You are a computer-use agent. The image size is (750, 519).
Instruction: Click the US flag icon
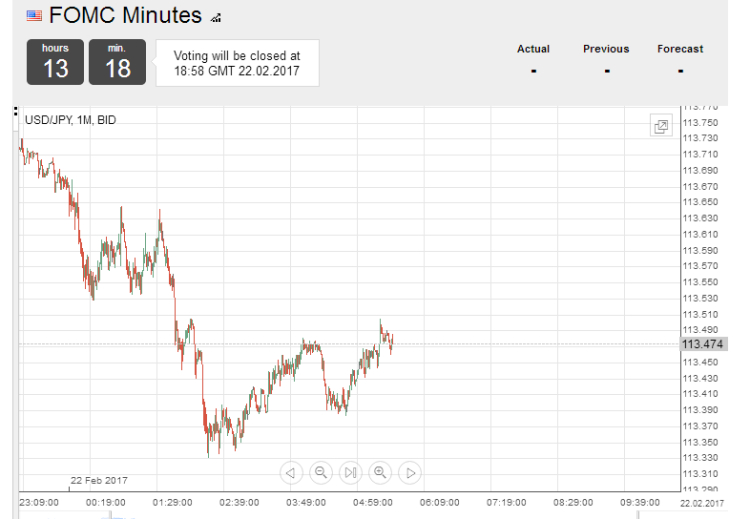tap(34, 16)
